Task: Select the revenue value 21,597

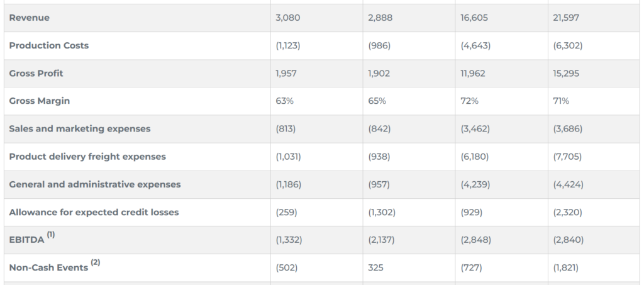Action: click(x=566, y=18)
